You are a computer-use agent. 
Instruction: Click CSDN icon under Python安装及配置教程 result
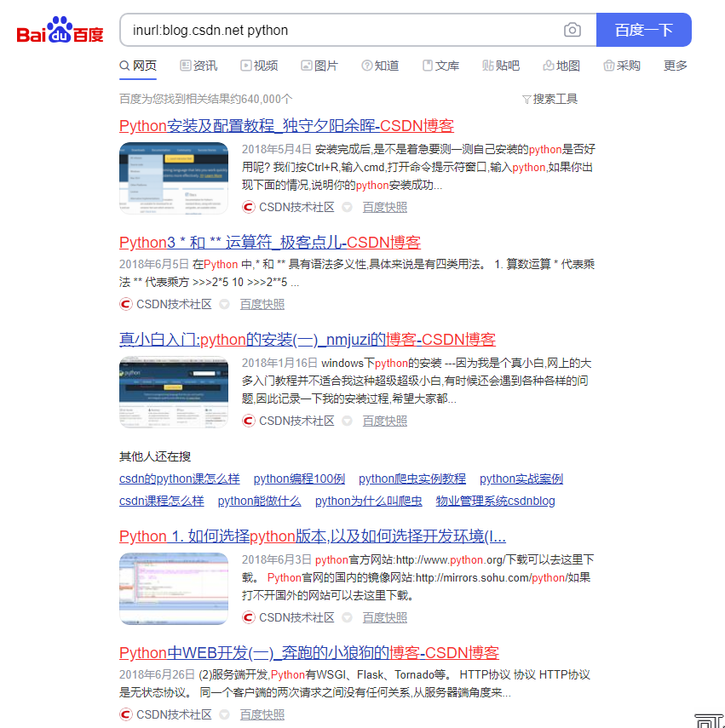coord(249,207)
